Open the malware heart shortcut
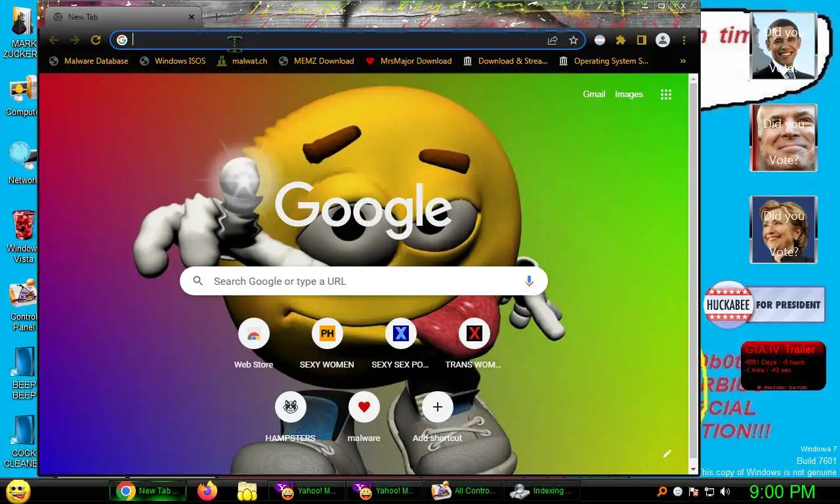 [x=364, y=417]
